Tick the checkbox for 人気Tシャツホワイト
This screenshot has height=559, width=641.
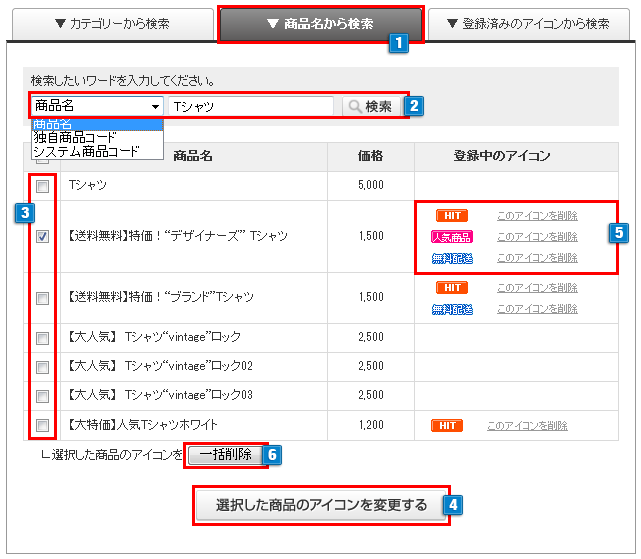(x=42, y=426)
